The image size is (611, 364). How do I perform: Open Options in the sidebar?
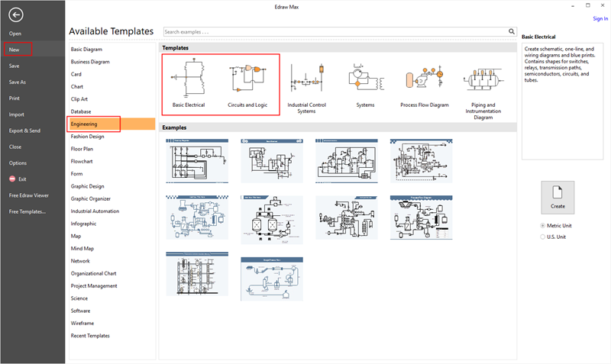[x=18, y=163]
